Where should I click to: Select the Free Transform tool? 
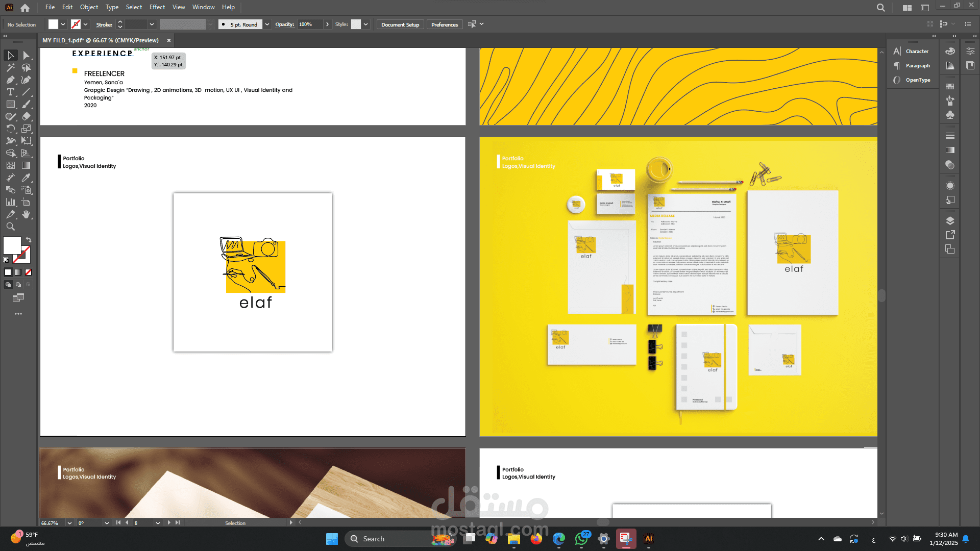pyautogui.click(x=27, y=141)
